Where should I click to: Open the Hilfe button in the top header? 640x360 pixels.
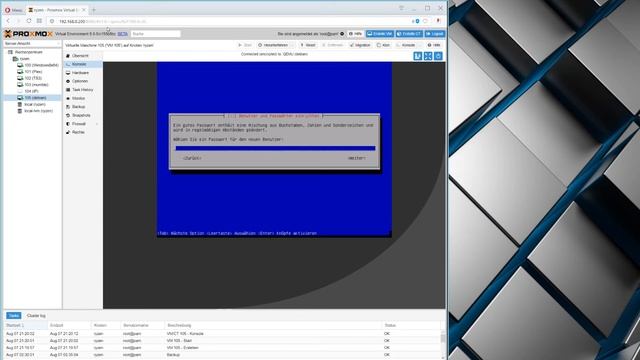click(x=356, y=34)
